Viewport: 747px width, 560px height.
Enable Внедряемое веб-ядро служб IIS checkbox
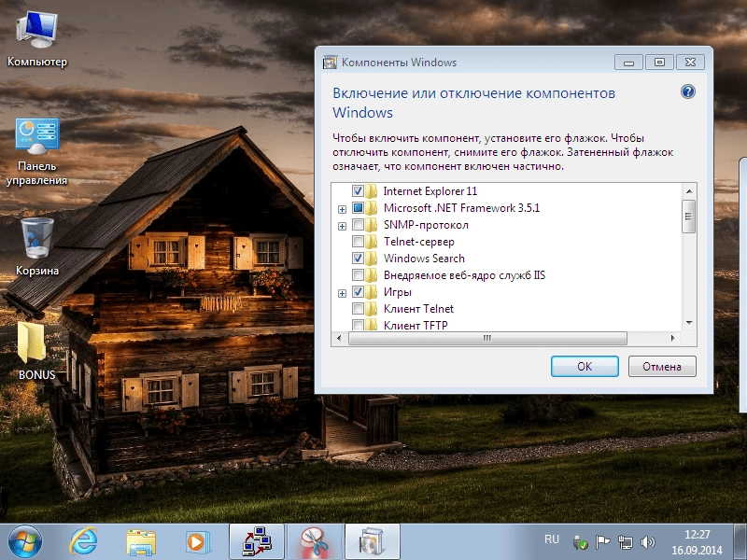(x=358, y=274)
